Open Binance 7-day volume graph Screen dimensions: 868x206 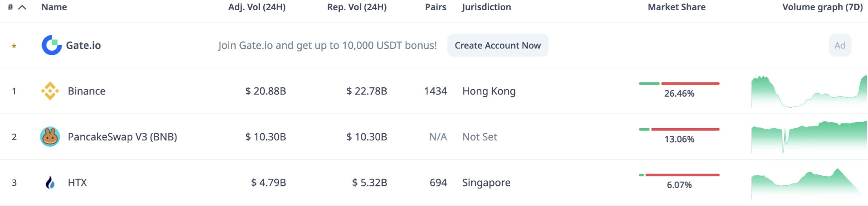[x=809, y=91]
